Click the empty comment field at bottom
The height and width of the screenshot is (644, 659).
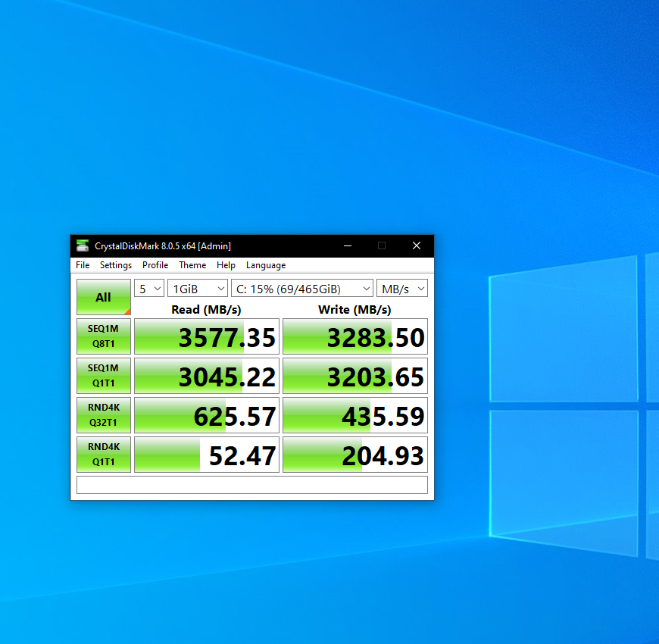252,485
